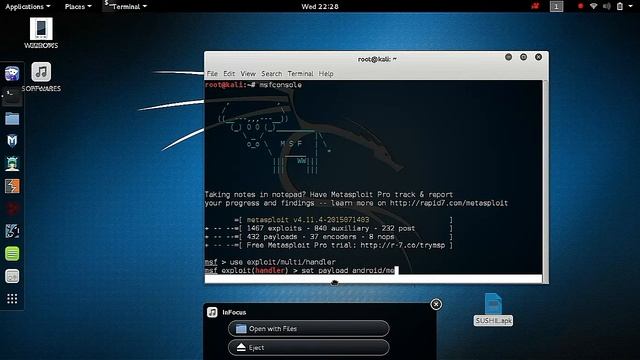Open the Help menu in terminal window
The image size is (640, 360).
pos(326,73)
